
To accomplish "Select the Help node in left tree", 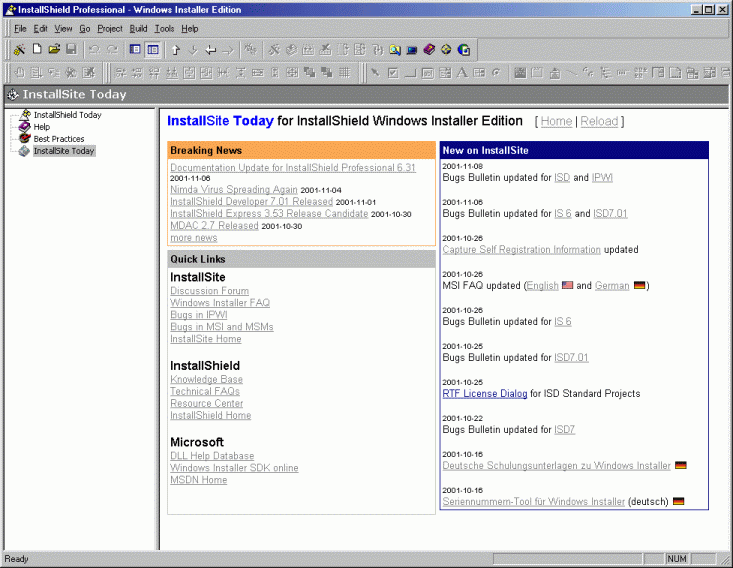I will (42, 127).
